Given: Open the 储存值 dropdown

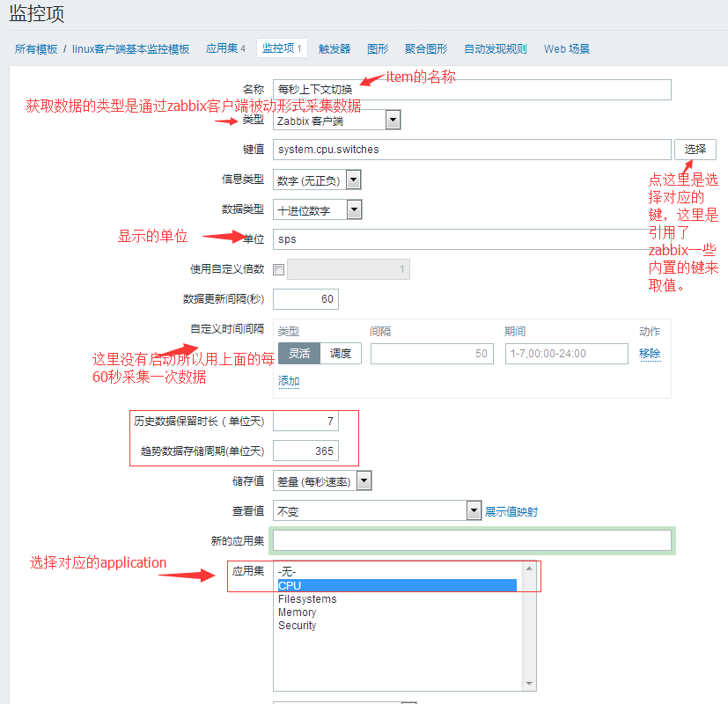Looking at the screenshot, I should [322, 480].
